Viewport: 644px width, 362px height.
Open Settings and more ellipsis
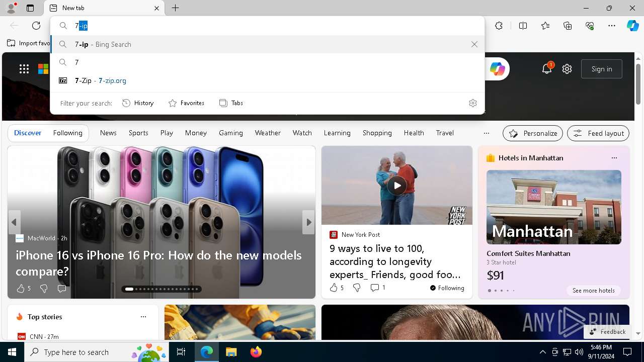(x=612, y=26)
